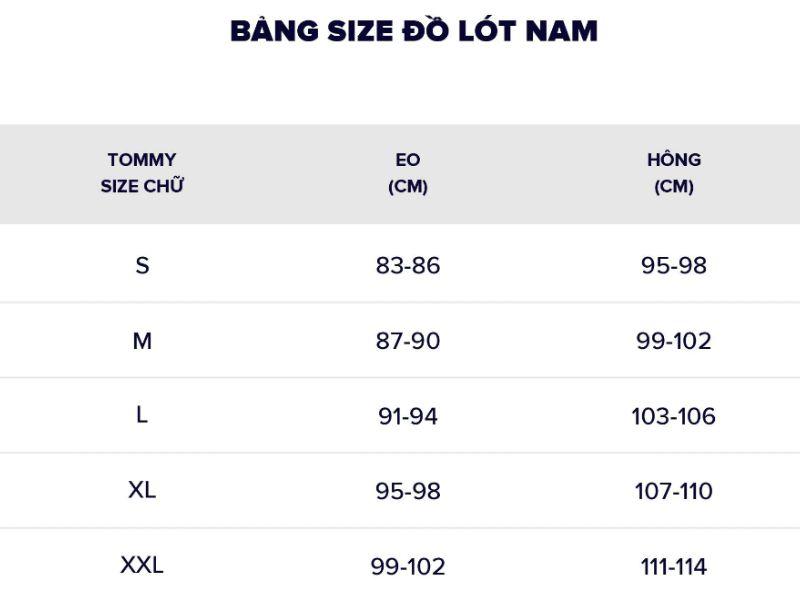Select waist measurement 87-90
The width and height of the screenshot is (800, 600).
(x=408, y=341)
